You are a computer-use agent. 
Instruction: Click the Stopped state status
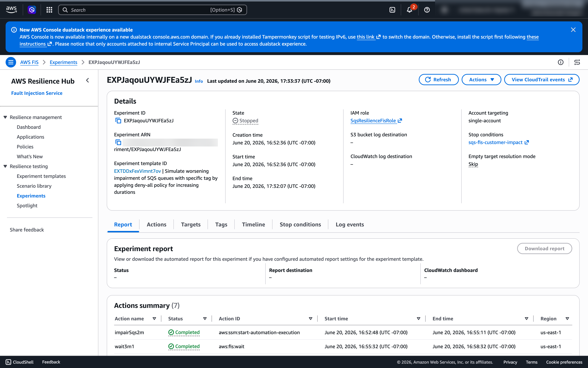pyautogui.click(x=245, y=121)
